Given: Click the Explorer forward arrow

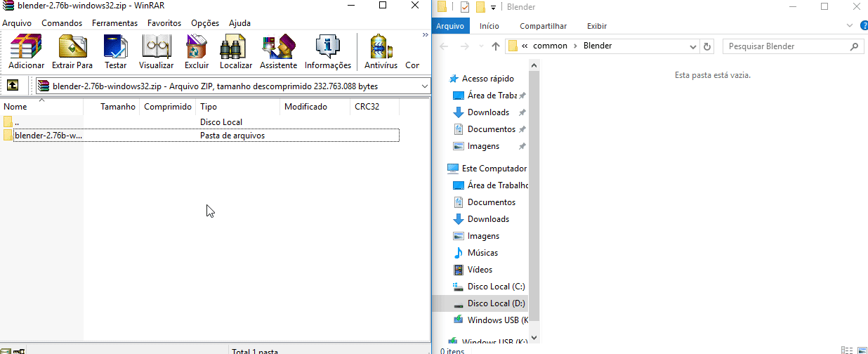Looking at the screenshot, I should pos(464,46).
